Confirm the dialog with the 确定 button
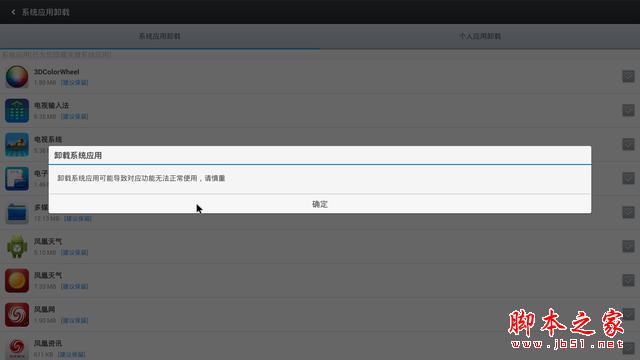640x360 pixels. (x=320, y=204)
